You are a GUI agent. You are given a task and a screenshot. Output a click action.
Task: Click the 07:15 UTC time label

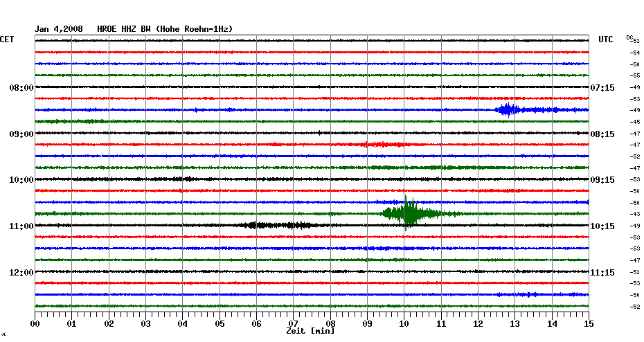[x=602, y=88]
